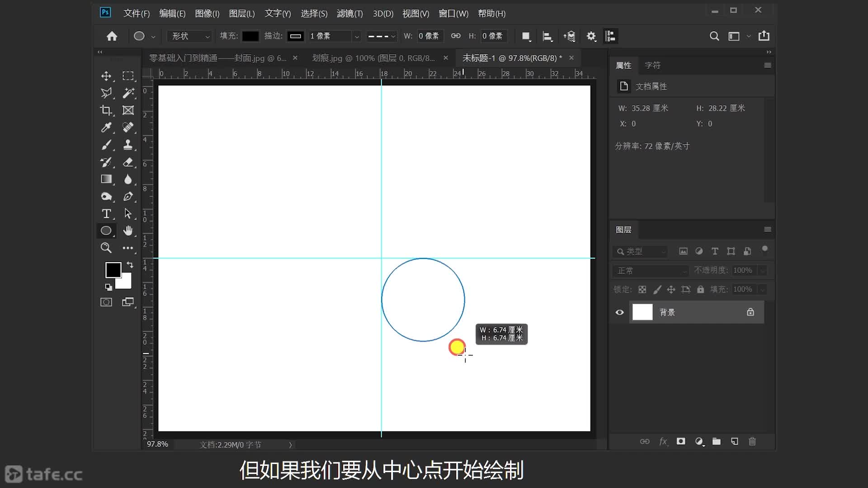
Task: Delete layer with trash button
Action: coord(752,441)
